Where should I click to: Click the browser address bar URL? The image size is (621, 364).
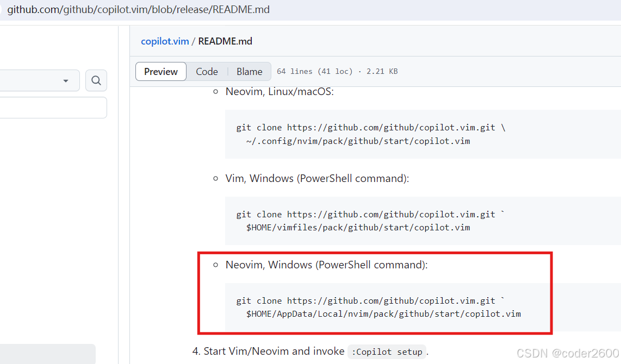pos(138,9)
